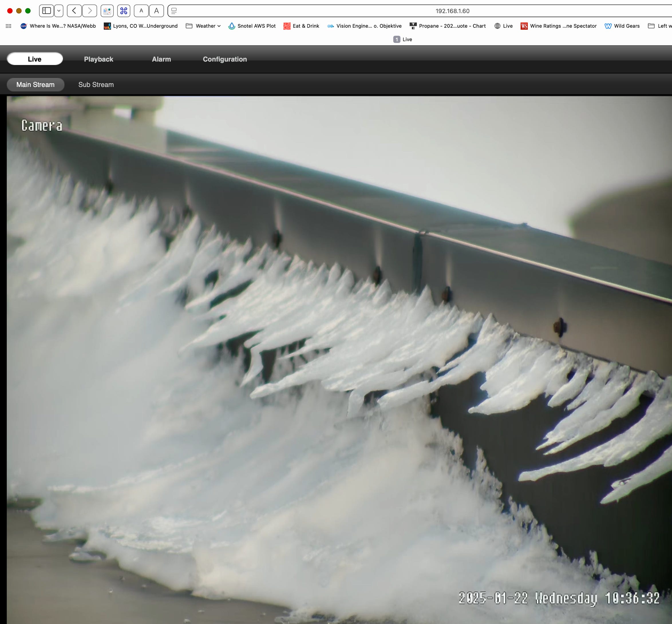This screenshot has width=672, height=624.
Task: Select the Live navigation tab
Action: pos(35,59)
